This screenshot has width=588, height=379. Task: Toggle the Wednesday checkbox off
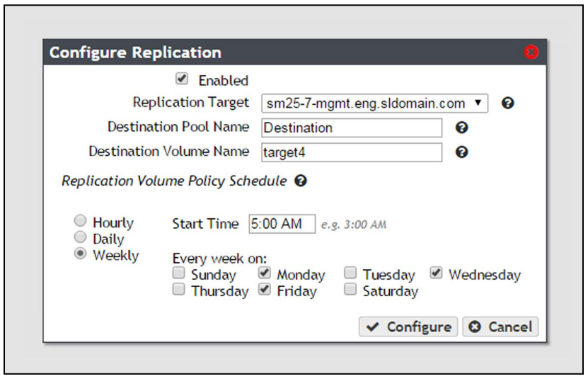pyautogui.click(x=436, y=273)
